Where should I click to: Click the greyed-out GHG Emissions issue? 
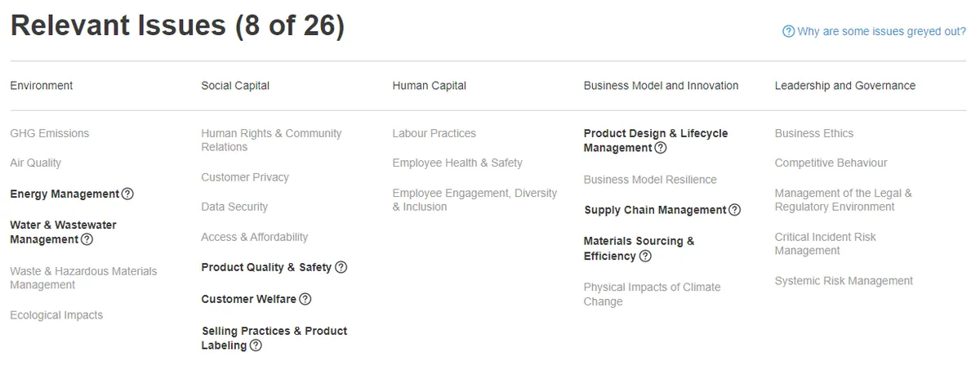point(50,134)
